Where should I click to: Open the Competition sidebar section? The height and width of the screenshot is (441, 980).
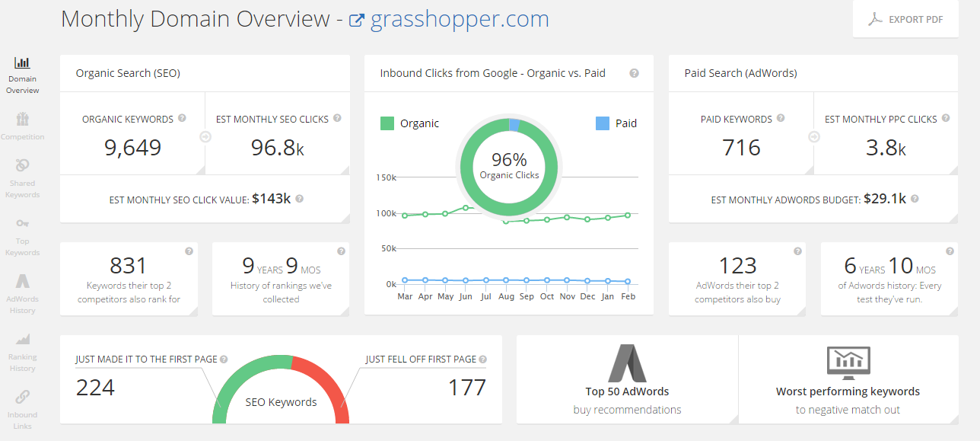(23, 126)
